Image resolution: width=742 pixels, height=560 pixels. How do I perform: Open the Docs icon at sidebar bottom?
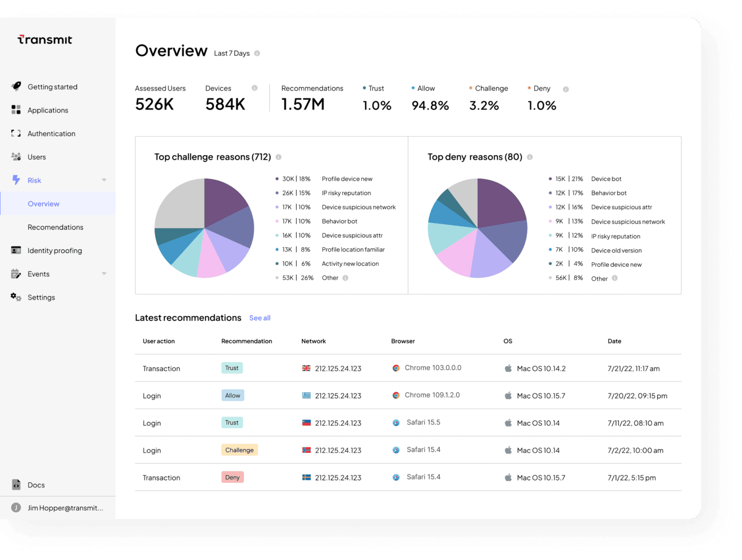[16, 485]
